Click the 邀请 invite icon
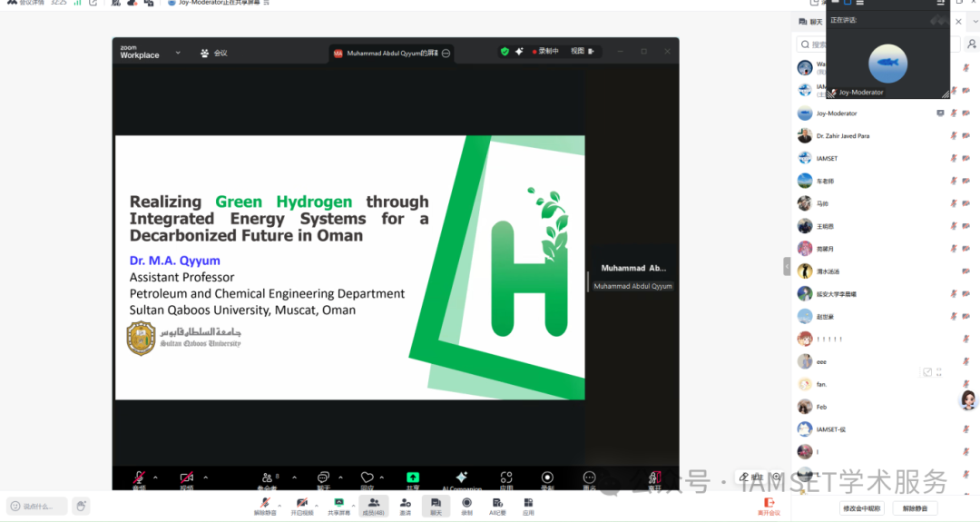980x522 pixels. coord(405,505)
